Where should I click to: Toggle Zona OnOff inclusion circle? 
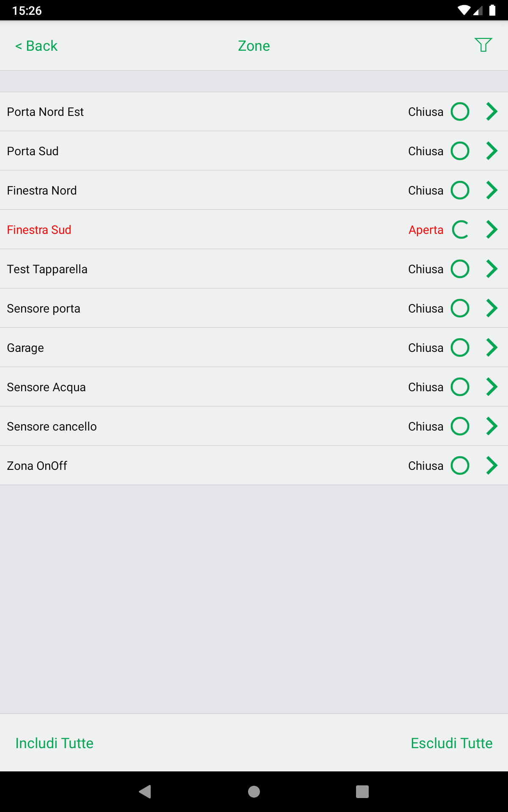click(460, 466)
